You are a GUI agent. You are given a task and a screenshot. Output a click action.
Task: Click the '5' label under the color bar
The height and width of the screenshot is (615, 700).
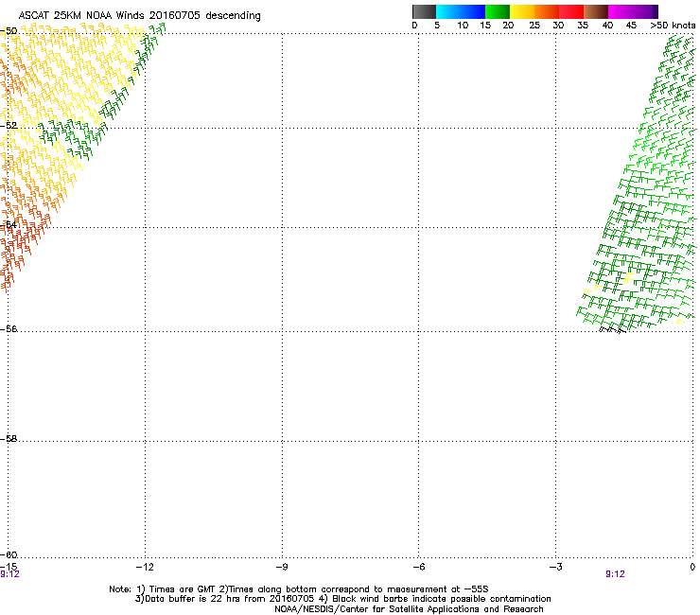click(x=437, y=26)
